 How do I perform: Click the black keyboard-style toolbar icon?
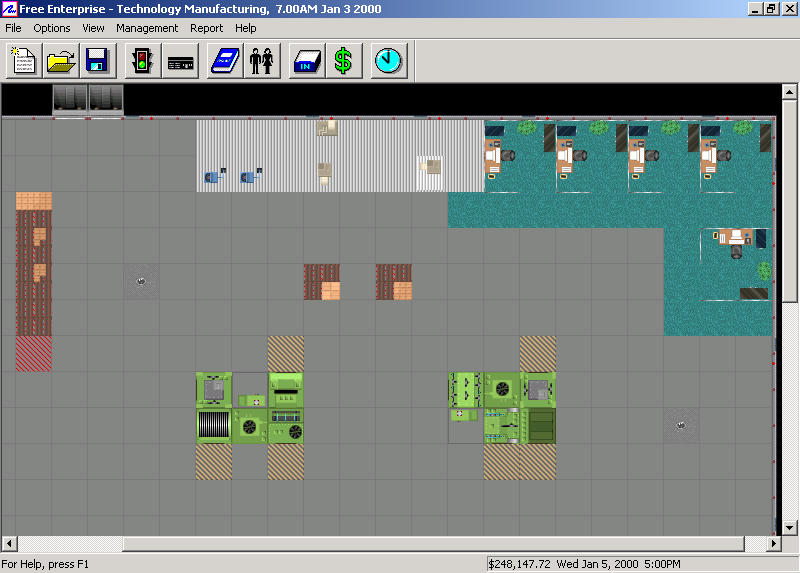coord(181,61)
